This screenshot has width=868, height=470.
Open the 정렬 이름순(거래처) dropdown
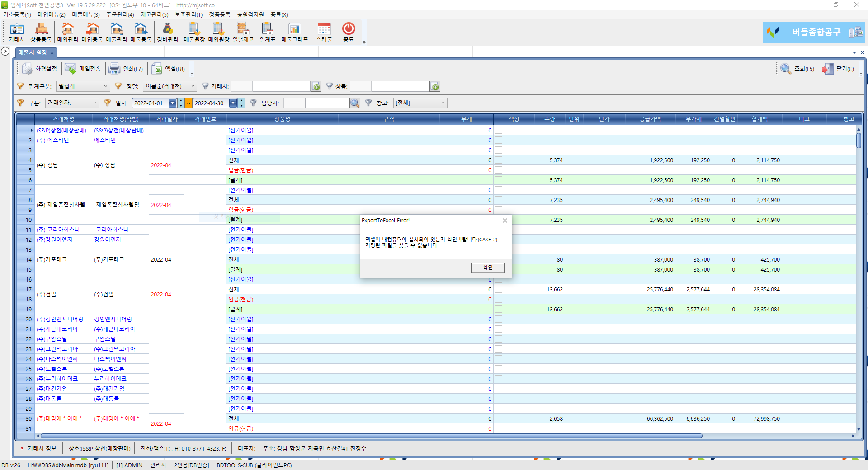click(170, 86)
